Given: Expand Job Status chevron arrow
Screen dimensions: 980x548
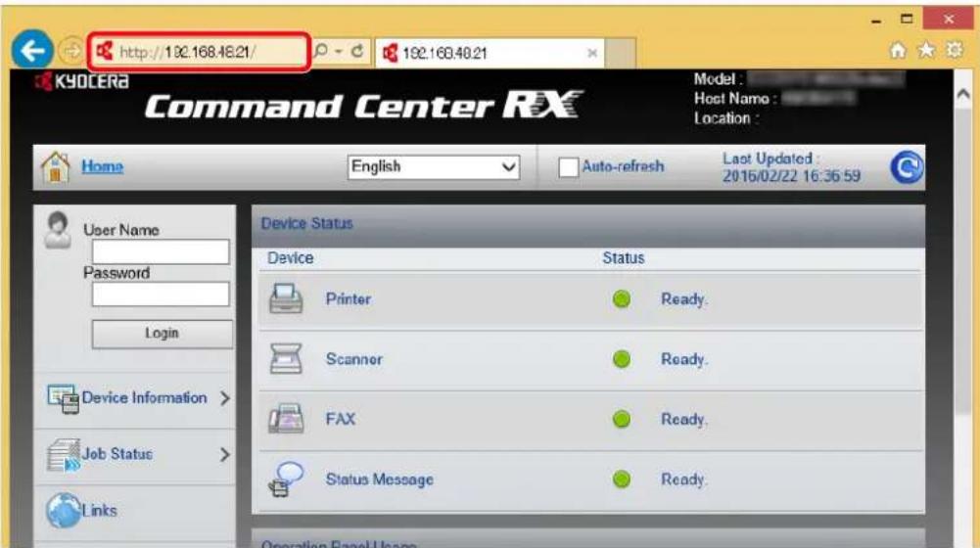Looking at the screenshot, I should point(225,454).
